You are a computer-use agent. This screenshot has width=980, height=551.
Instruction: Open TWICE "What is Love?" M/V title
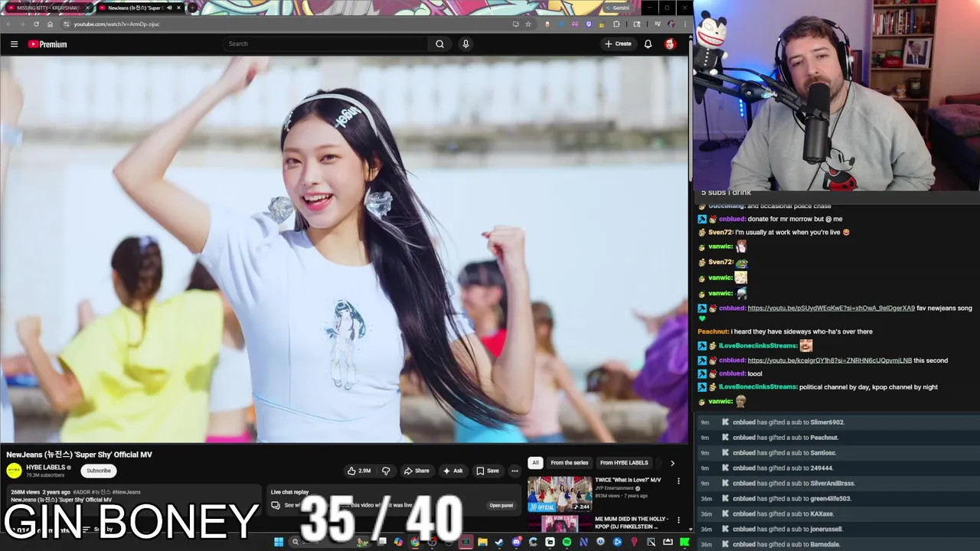628,480
